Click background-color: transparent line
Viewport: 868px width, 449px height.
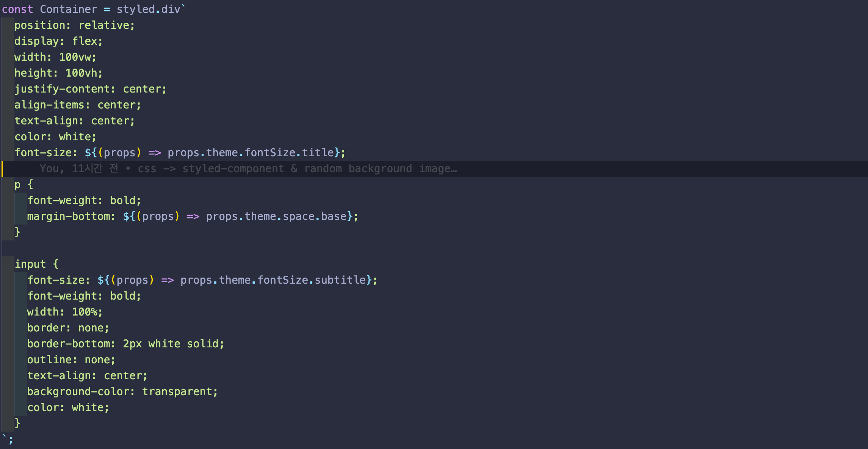122,392
